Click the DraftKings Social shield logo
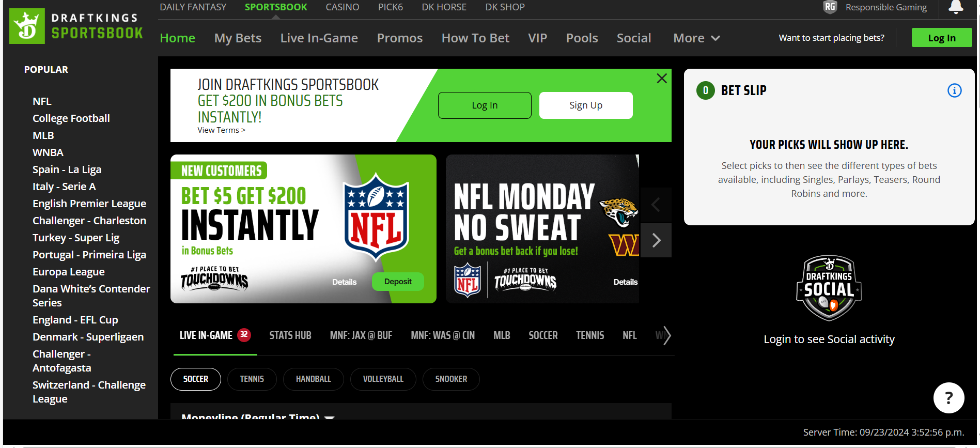 (x=829, y=288)
